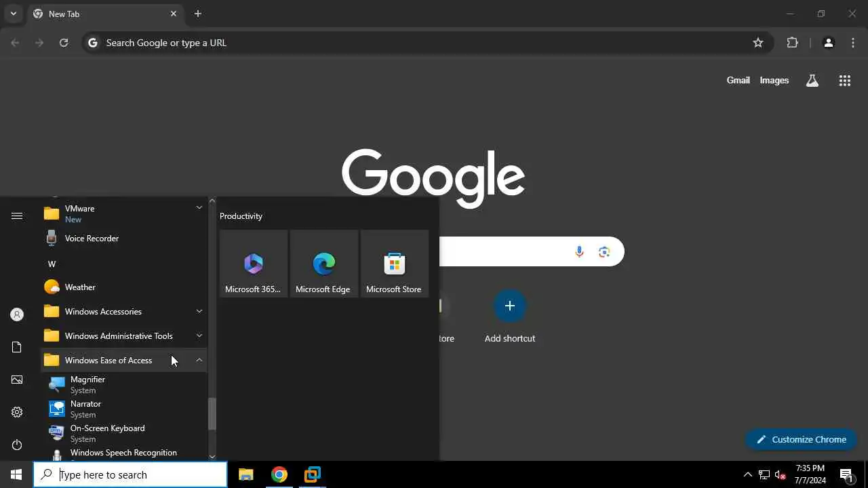868x488 pixels.
Task: Reload the current page
Action: [64, 43]
